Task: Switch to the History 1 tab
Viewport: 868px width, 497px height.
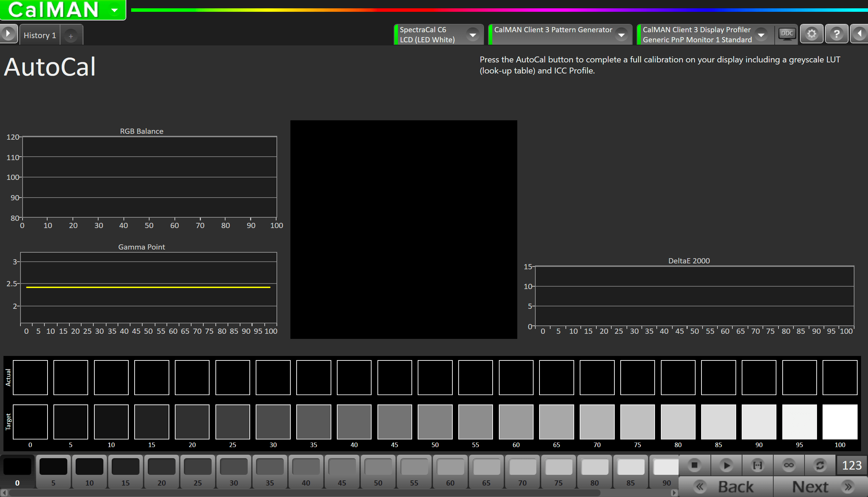Action: pos(39,35)
